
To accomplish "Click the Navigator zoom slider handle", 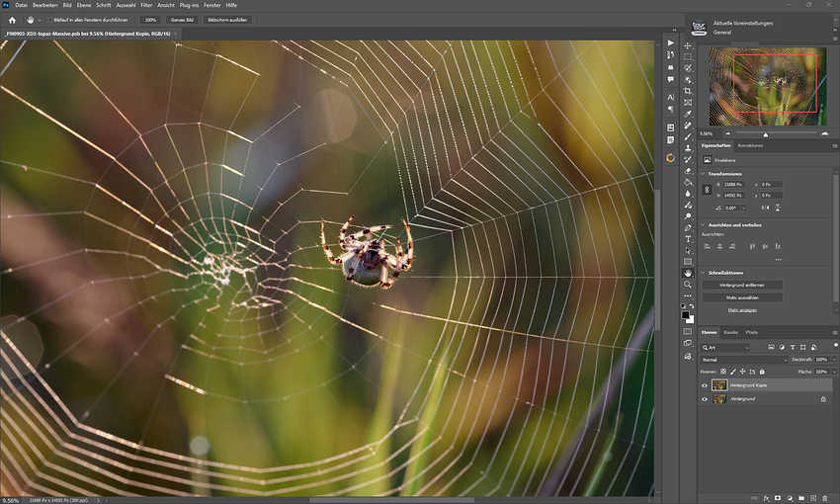I will tap(766, 134).
